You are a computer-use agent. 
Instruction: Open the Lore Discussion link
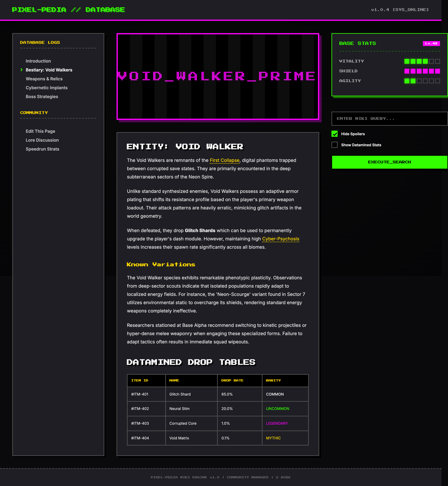[42, 140]
